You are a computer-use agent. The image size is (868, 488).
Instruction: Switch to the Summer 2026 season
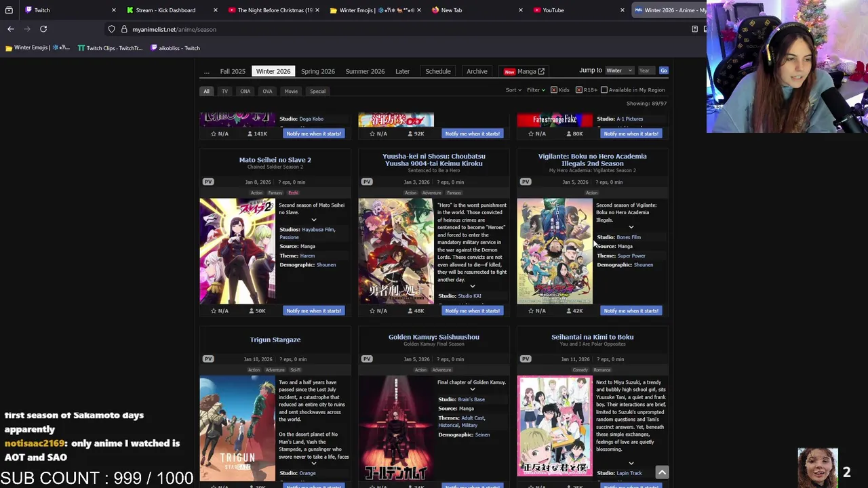365,71
